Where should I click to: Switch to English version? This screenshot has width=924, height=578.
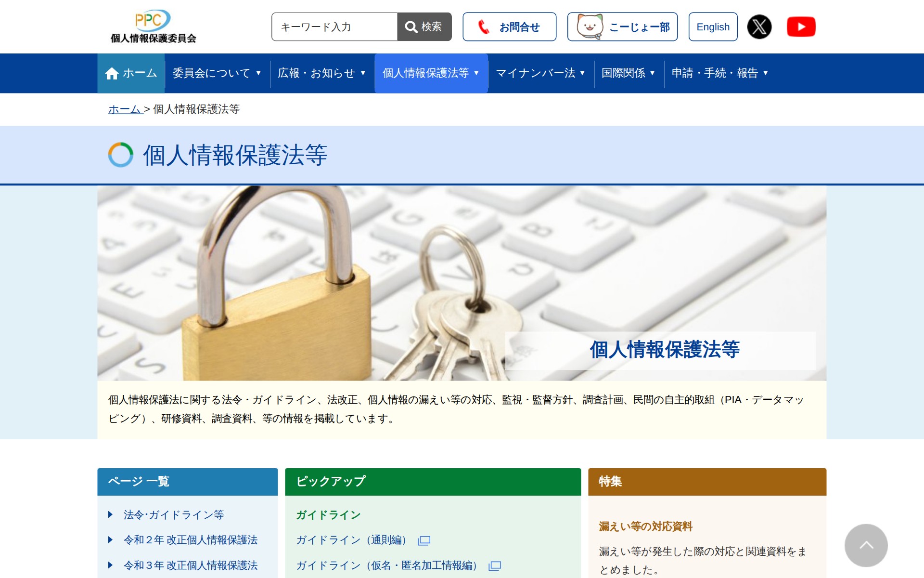pyautogui.click(x=713, y=26)
